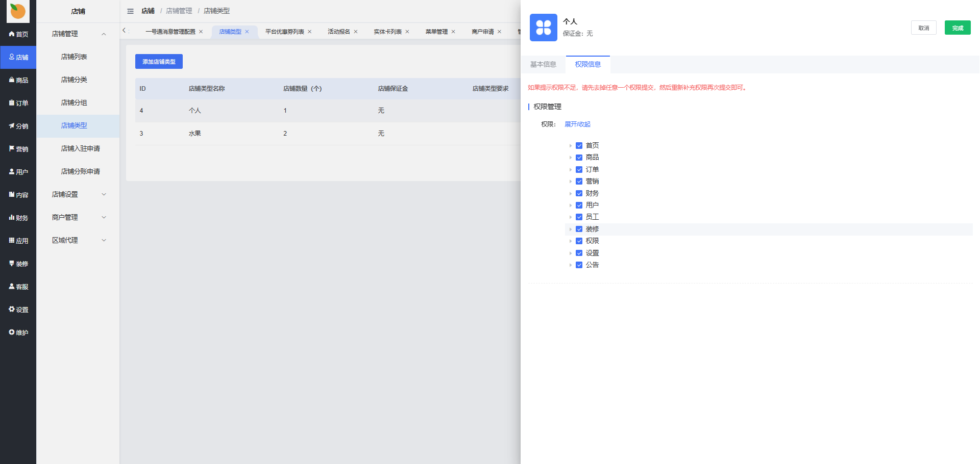
Task: Switch to the 基本信息 tab
Action: tap(543, 64)
